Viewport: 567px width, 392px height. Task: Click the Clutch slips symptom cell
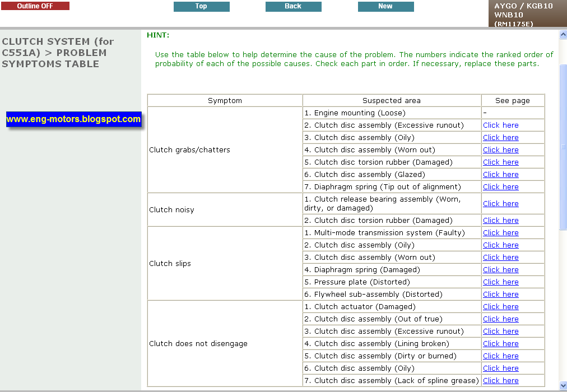coord(225,263)
